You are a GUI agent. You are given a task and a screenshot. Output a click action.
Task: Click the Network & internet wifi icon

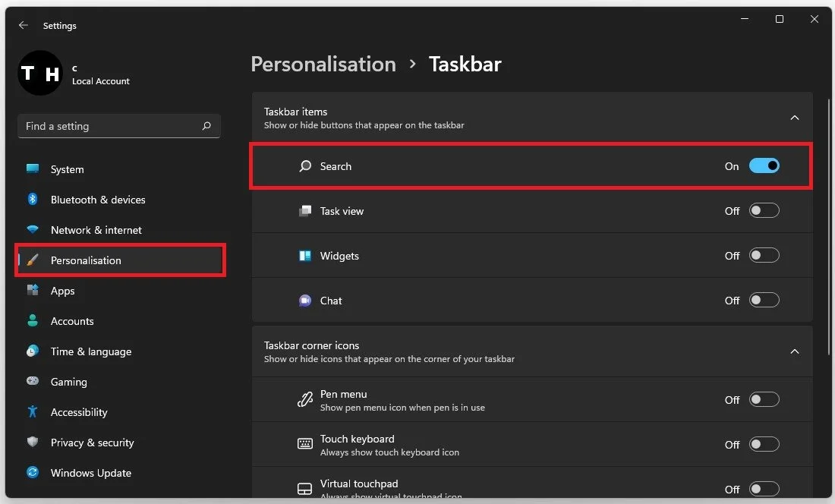33,229
